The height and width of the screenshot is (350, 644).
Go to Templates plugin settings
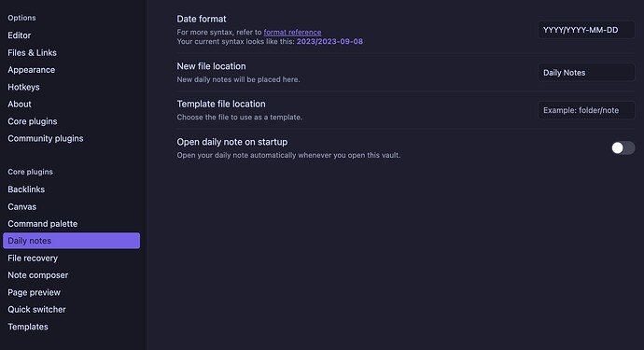[x=28, y=327]
